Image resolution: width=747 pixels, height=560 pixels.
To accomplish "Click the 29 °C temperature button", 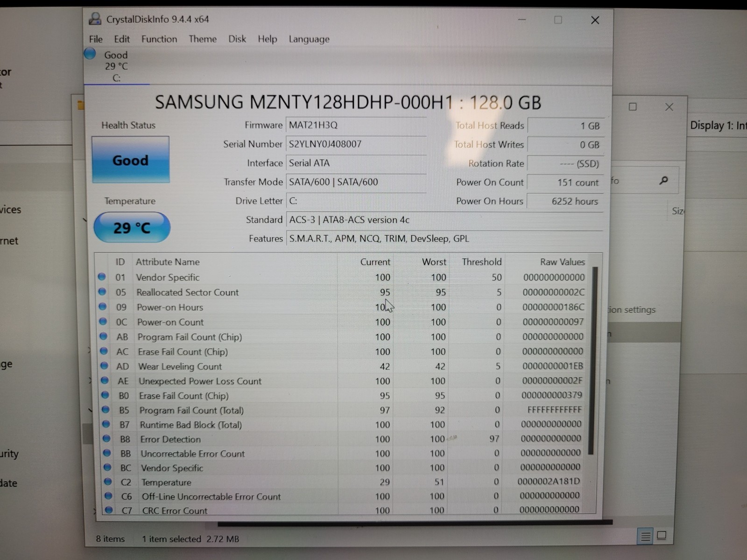I will click(132, 228).
